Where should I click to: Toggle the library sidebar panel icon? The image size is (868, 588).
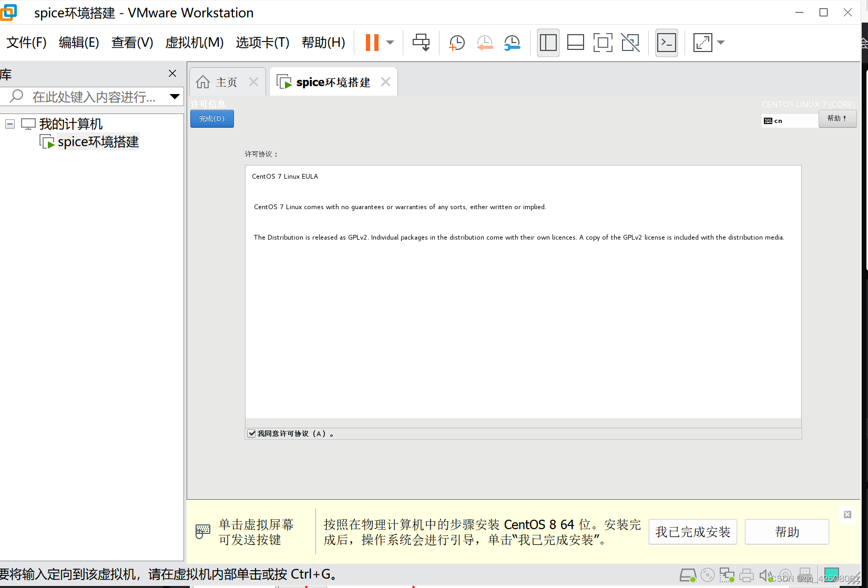pyautogui.click(x=548, y=43)
